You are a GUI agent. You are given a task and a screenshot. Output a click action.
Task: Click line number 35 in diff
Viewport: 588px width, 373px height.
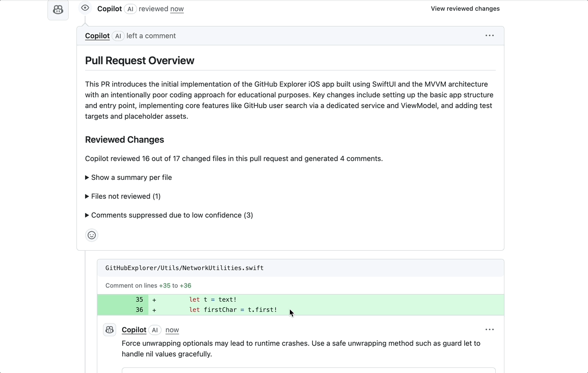(139, 300)
